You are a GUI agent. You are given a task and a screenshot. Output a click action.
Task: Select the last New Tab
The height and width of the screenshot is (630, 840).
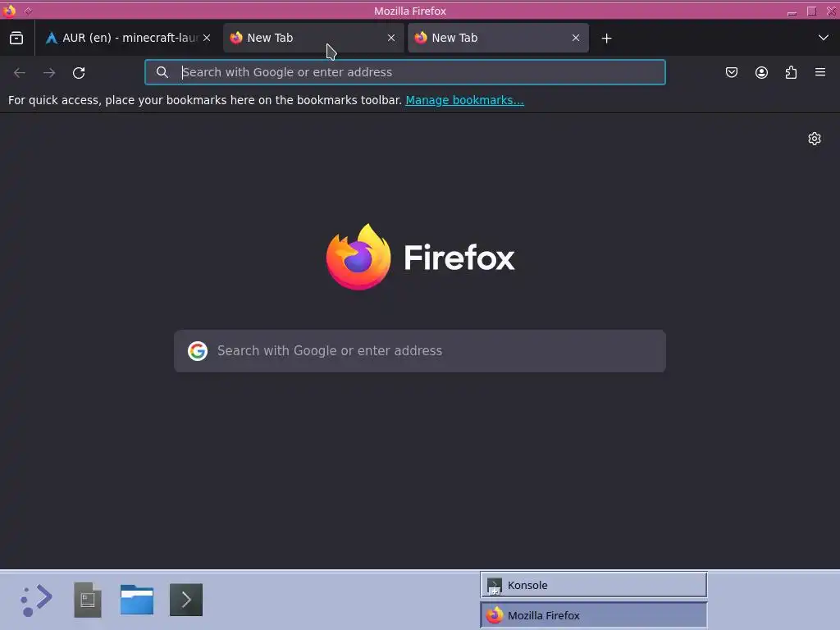click(x=498, y=38)
